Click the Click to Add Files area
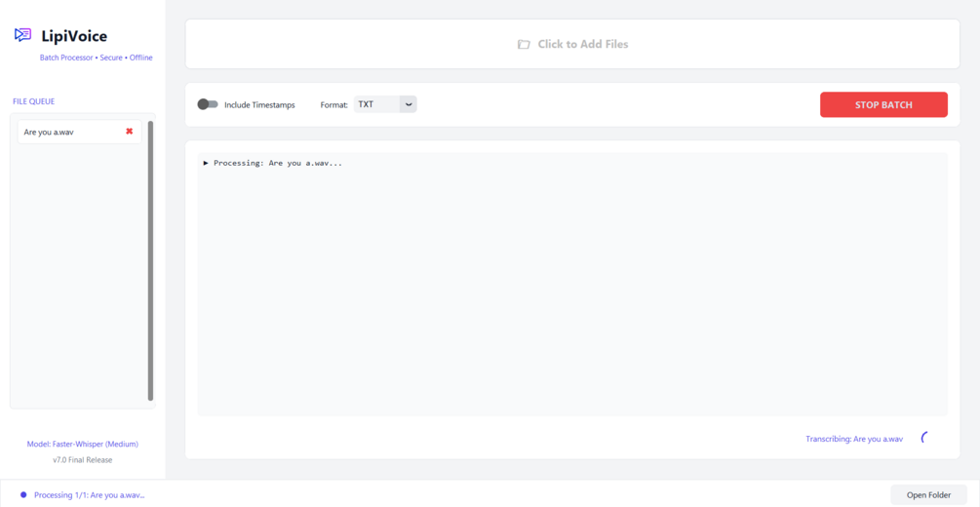The height and width of the screenshot is (507, 980). click(x=572, y=44)
